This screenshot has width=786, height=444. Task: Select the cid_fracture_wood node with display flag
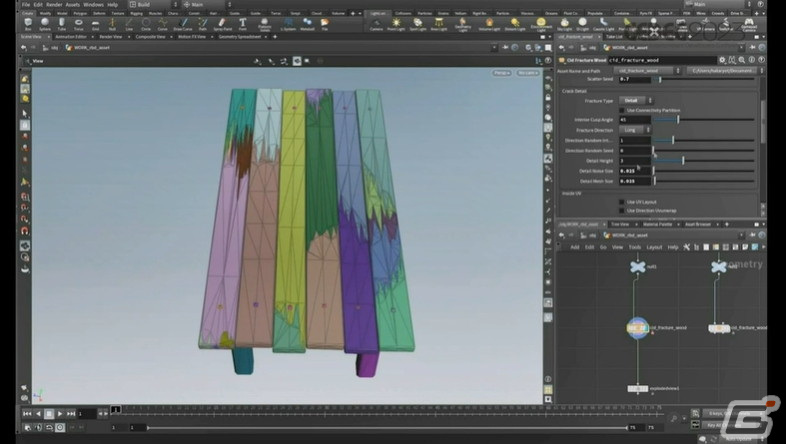pos(638,328)
